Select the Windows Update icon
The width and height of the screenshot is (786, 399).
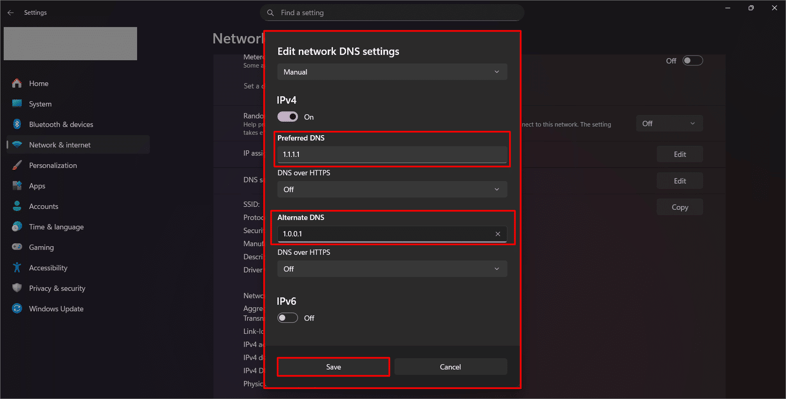tap(17, 309)
